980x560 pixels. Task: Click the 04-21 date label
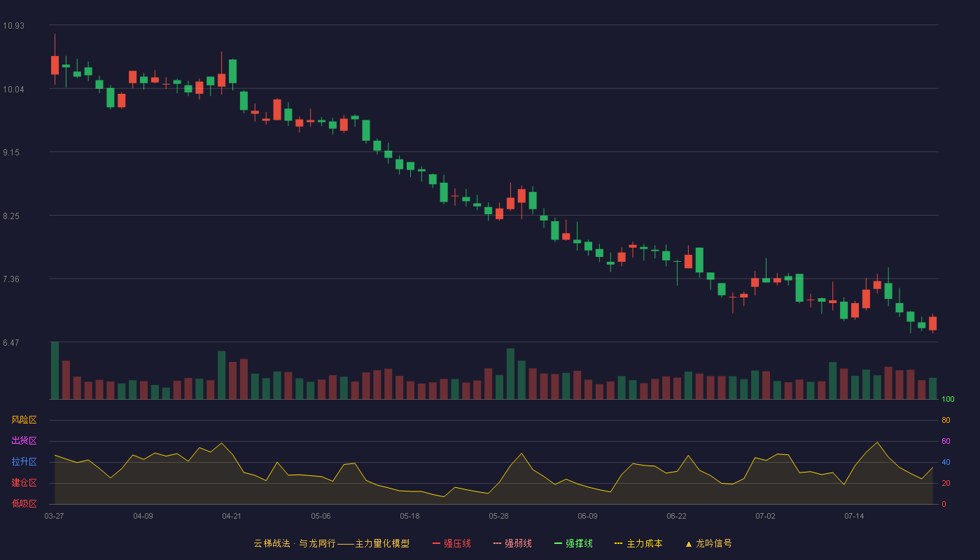coord(232,516)
